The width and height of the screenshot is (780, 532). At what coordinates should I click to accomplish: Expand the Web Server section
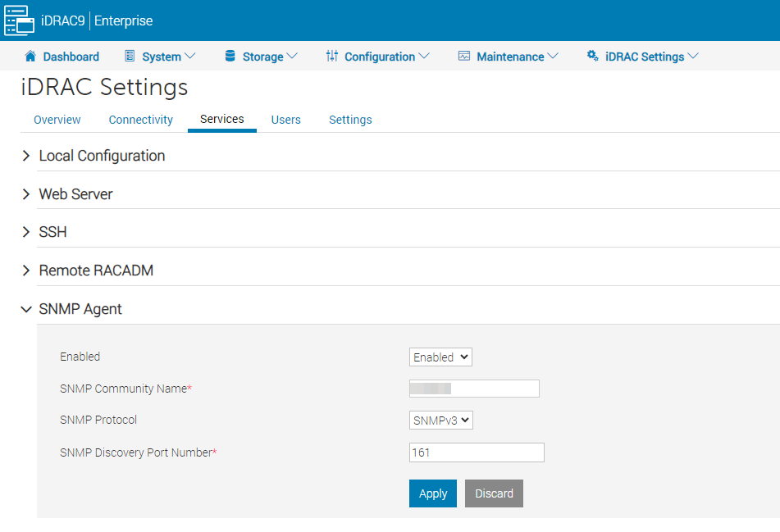pyautogui.click(x=26, y=194)
